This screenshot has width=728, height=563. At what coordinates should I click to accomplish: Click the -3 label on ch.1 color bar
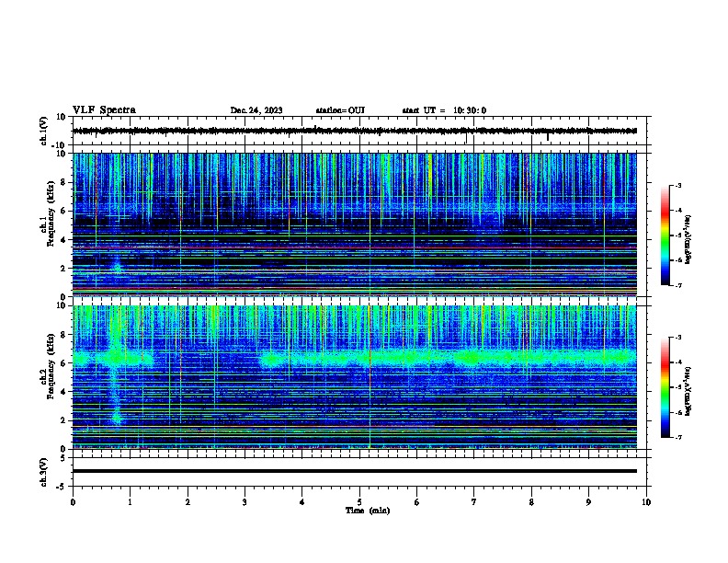tap(677, 186)
